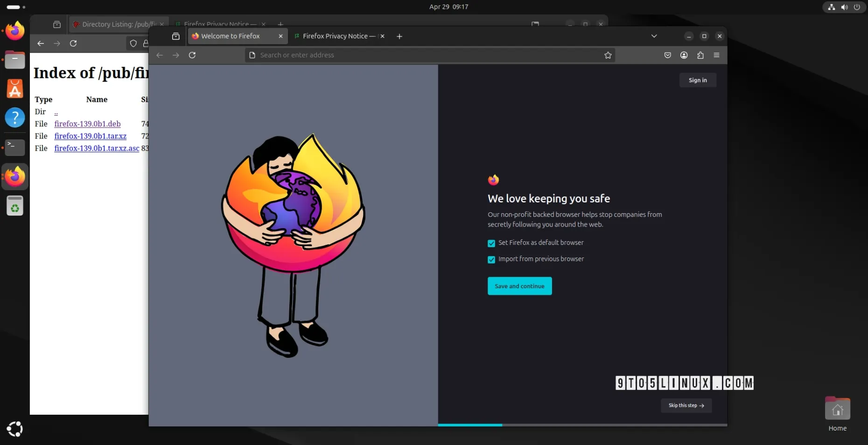The height and width of the screenshot is (445, 868).
Task: Open firefox-139.0b1.tar.xz link
Action: tap(90, 136)
